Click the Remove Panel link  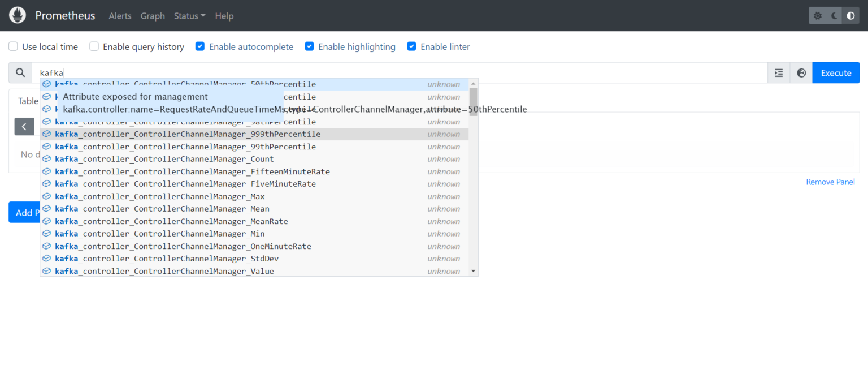(830, 182)
